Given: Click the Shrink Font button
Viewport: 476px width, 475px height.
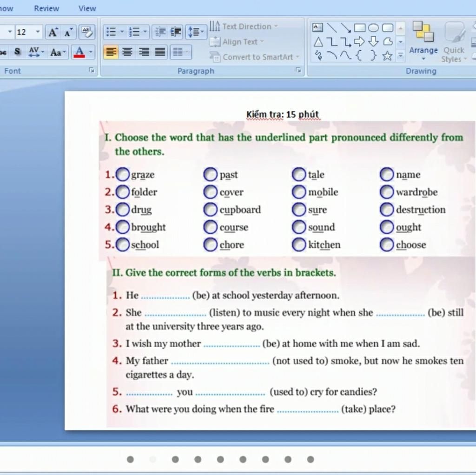Looking at the screenshot, I should (x=68, y=32).
